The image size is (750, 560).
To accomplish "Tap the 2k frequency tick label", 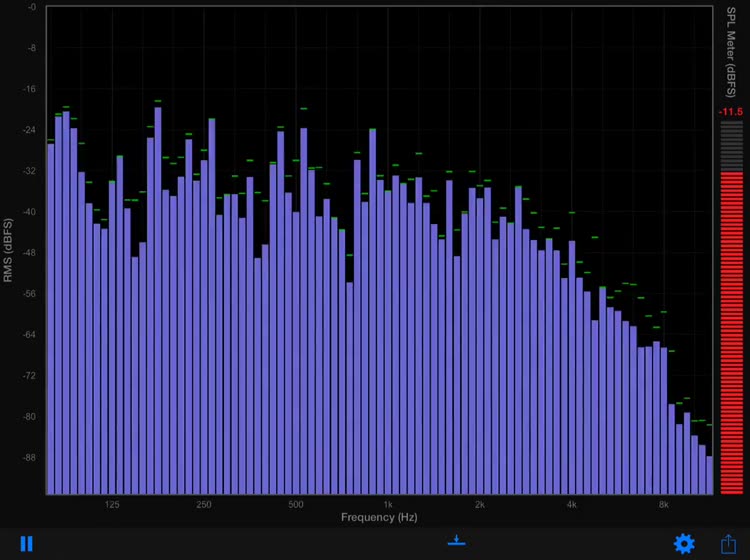I will pyautogui.click(x=480, y=505).
